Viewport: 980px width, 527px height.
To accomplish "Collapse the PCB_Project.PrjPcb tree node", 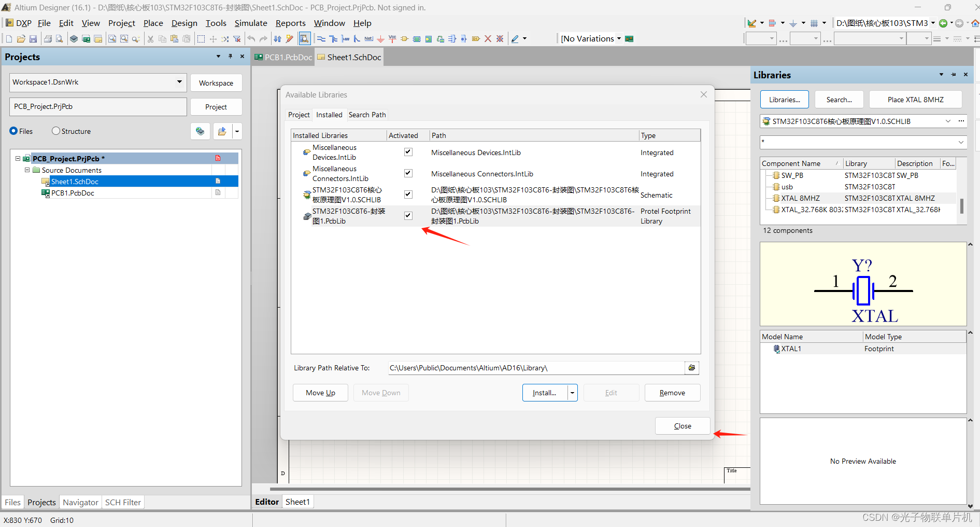I will (x=18, y=159).
